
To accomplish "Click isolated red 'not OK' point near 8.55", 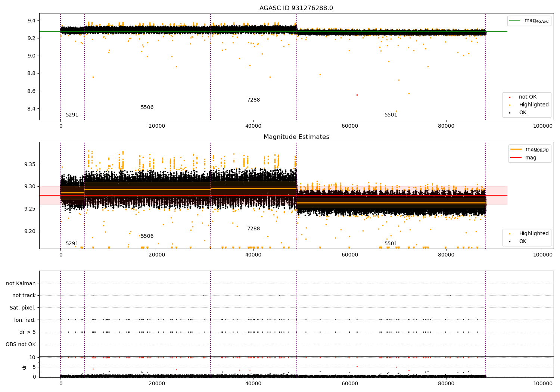I will click(357, 95).
